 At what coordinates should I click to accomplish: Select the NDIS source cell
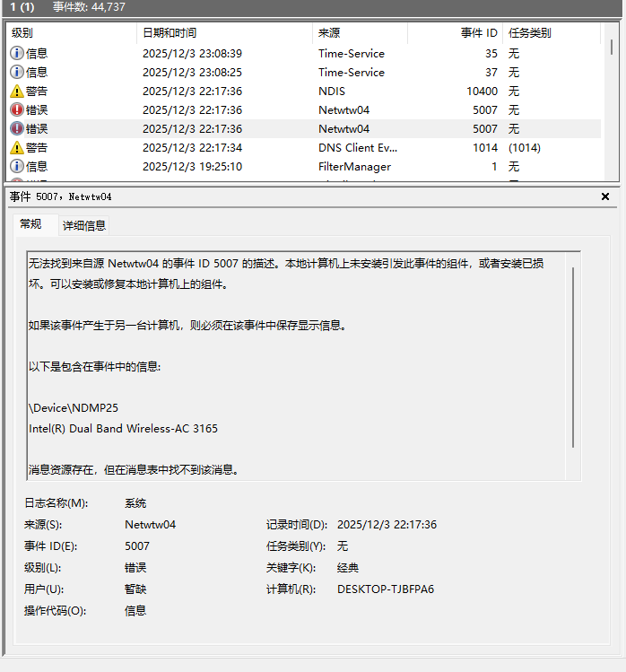click(x=332, y=92)
